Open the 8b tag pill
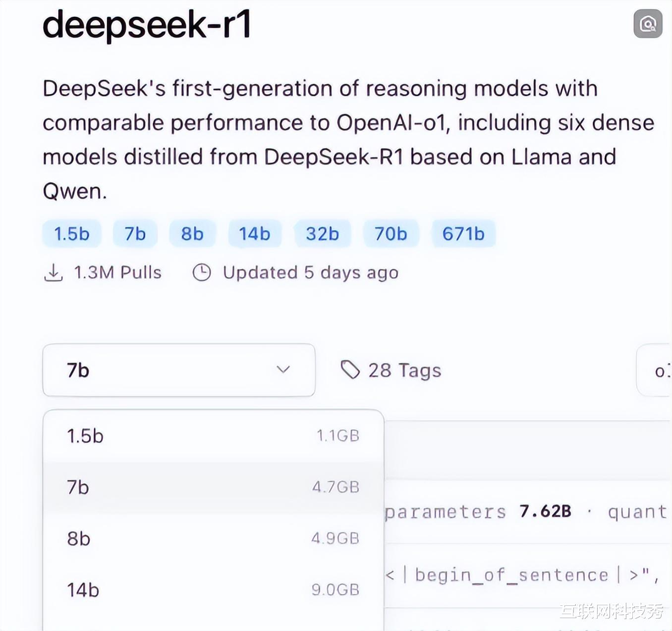Screen dimensions: 672x631 coord(192,234)
